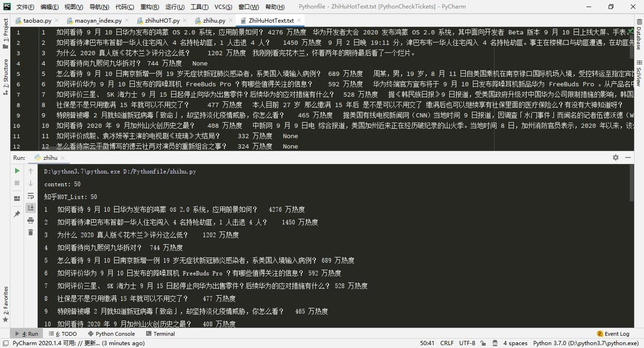
Task: Click the inspections inspector icon in status bar
Action: tap(495, 343)
